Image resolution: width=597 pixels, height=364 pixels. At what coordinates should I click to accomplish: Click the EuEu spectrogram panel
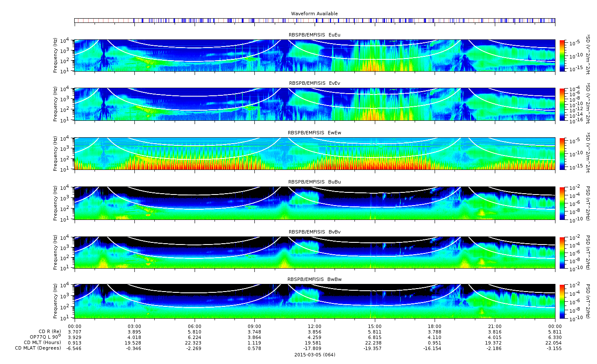pyautogui.click(x=315, y=56)
